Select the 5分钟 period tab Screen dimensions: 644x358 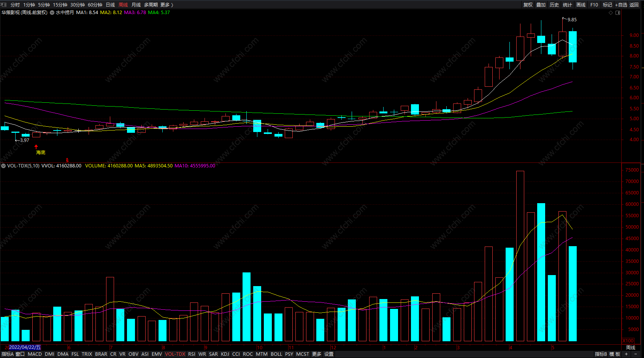pos(44,5)
